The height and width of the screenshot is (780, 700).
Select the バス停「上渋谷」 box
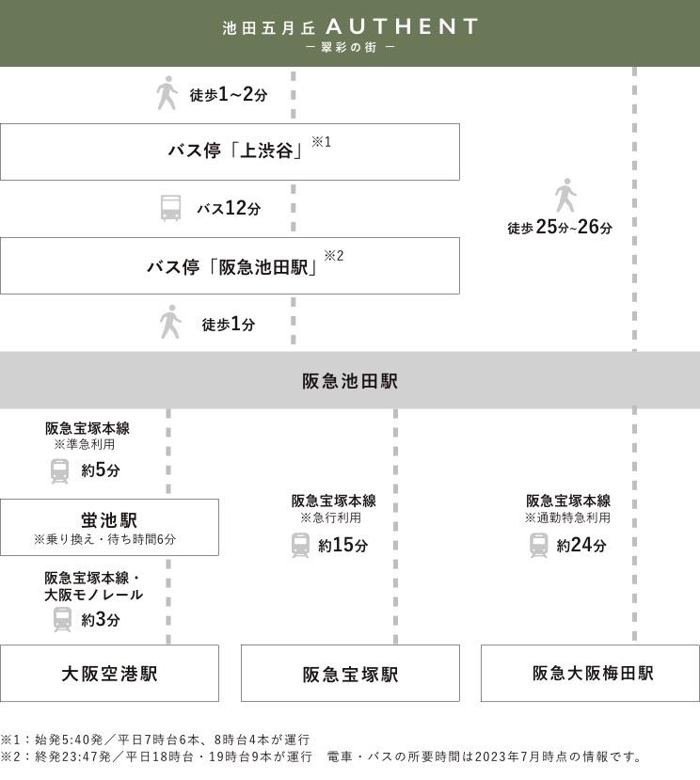pyautogui.click(x=230, y=151)
